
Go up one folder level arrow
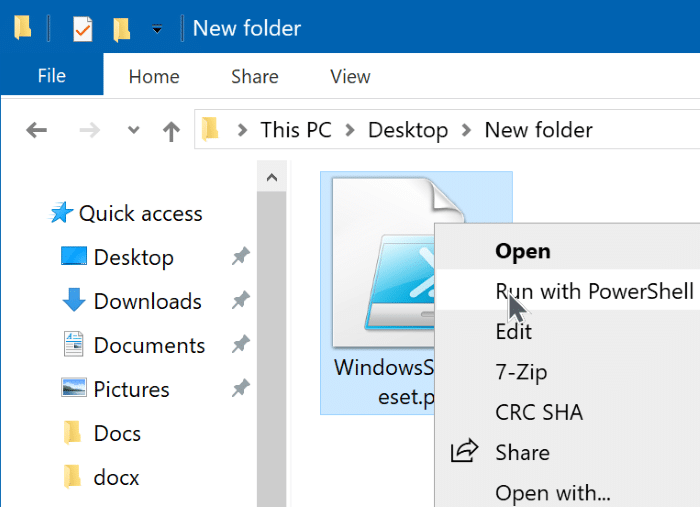tap(171, 131)
